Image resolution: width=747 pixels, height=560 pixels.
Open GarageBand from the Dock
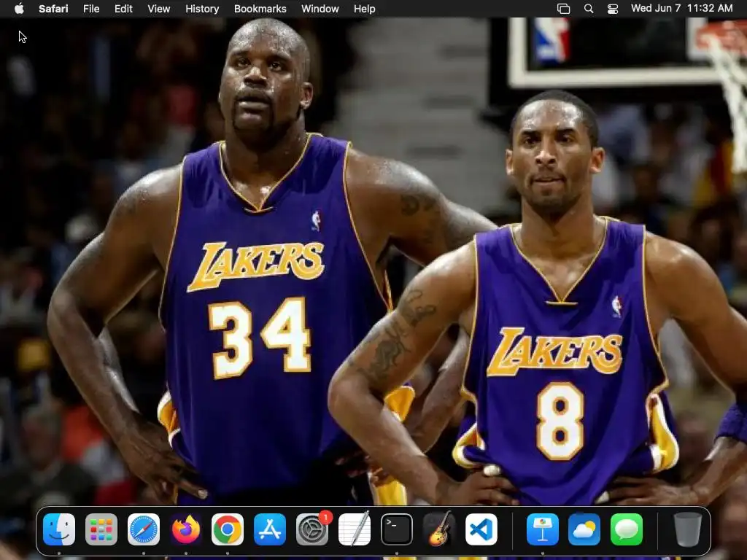438,529
